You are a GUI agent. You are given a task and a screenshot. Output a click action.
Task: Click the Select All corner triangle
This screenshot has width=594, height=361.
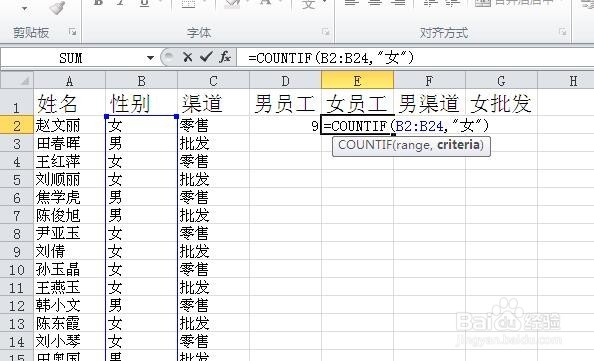[x=17, y=80]
